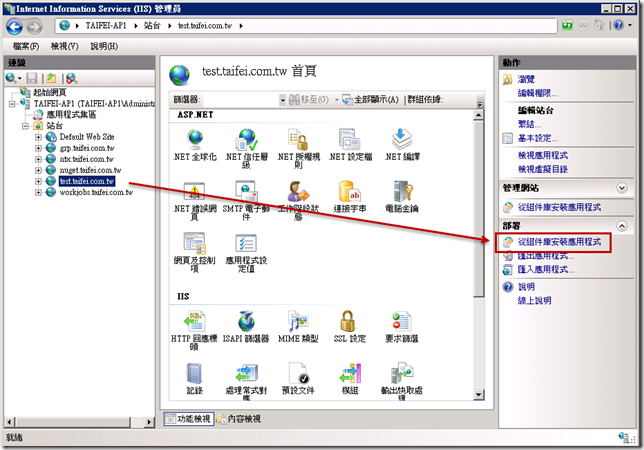Select the 應用程式集區 tree item
Image resolution: width=644 pixels, height=450 pixels.
71,115
